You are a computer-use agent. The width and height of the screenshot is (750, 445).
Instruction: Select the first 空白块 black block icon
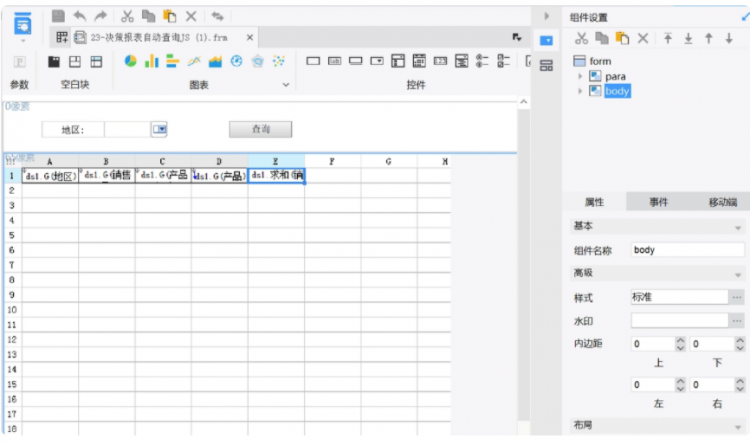54,61
